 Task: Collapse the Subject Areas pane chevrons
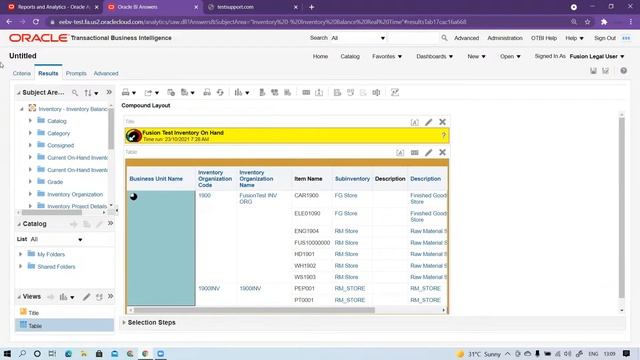pyautogui.click(x=109, y=92)
